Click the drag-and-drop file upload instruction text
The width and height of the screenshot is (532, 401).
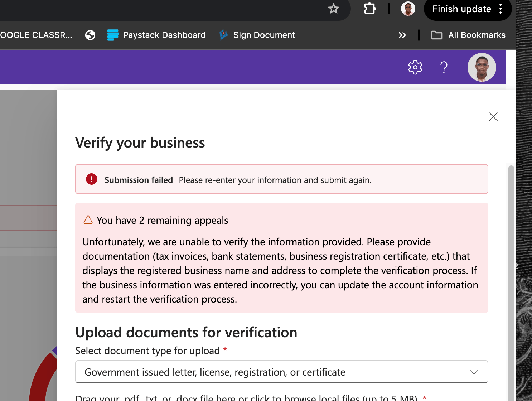pos(246,397)
